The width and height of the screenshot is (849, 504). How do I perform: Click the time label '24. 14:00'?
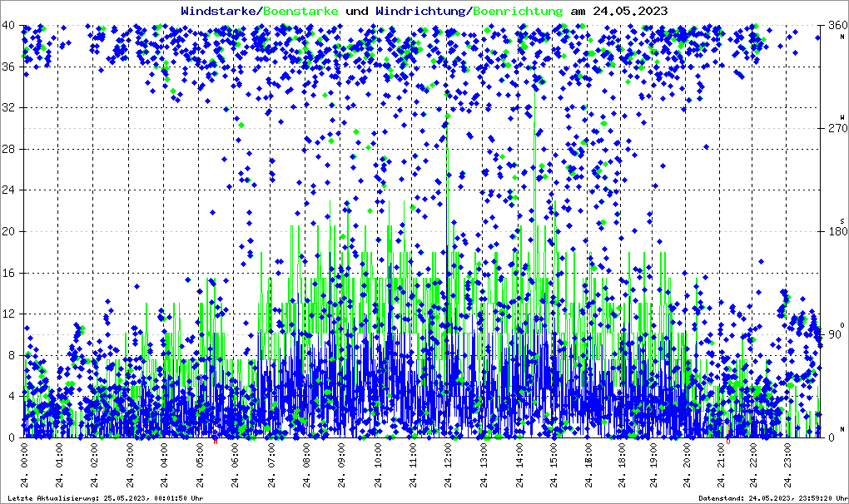[519, 465]
